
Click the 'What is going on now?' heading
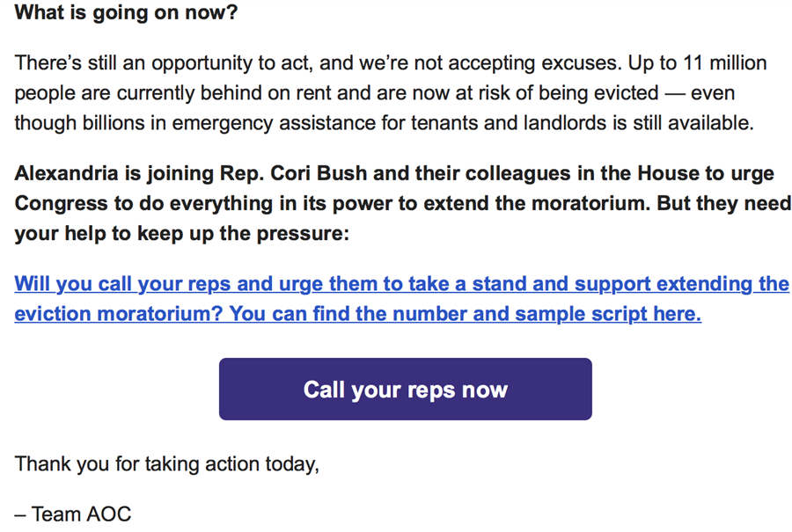(126, 12)
